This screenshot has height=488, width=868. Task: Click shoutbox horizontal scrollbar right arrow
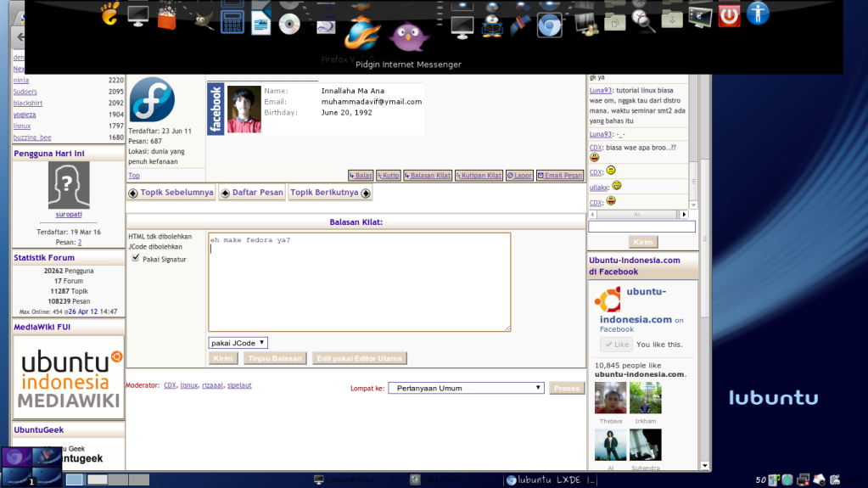point(684,215)
